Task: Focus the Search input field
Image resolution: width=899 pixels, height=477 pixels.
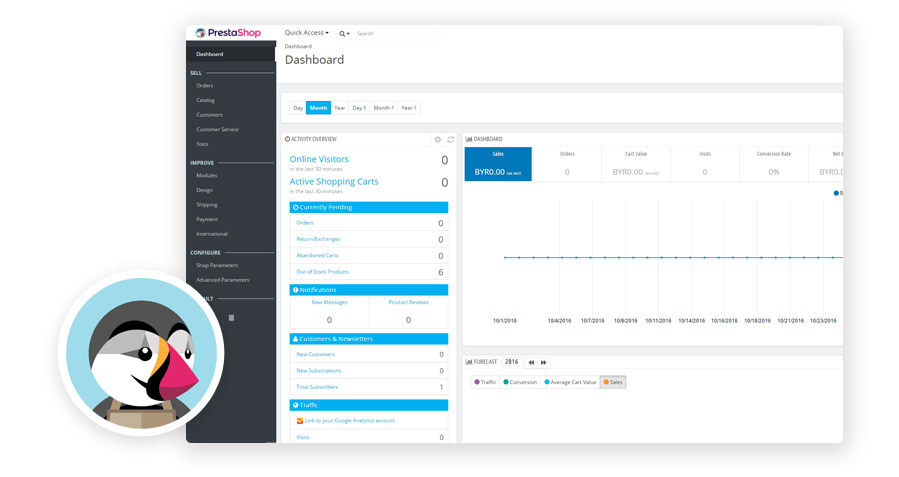Action: point(397,33)
